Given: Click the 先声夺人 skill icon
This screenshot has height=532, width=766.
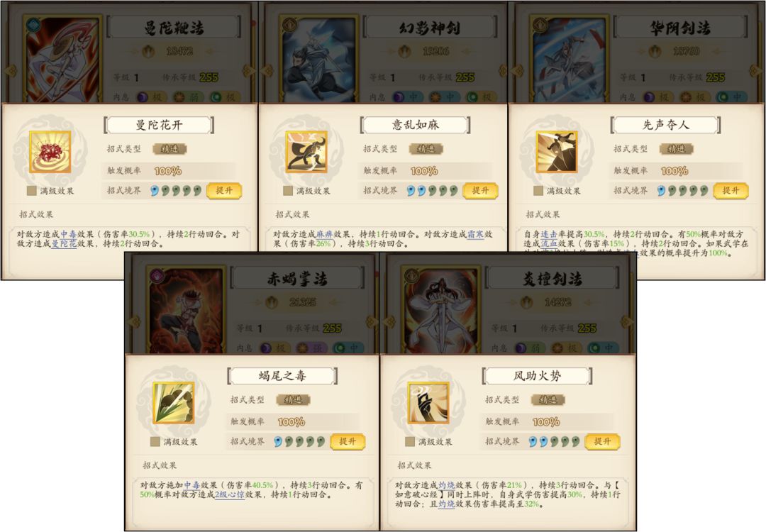Looking at the screenshot, I should [557, 152].
